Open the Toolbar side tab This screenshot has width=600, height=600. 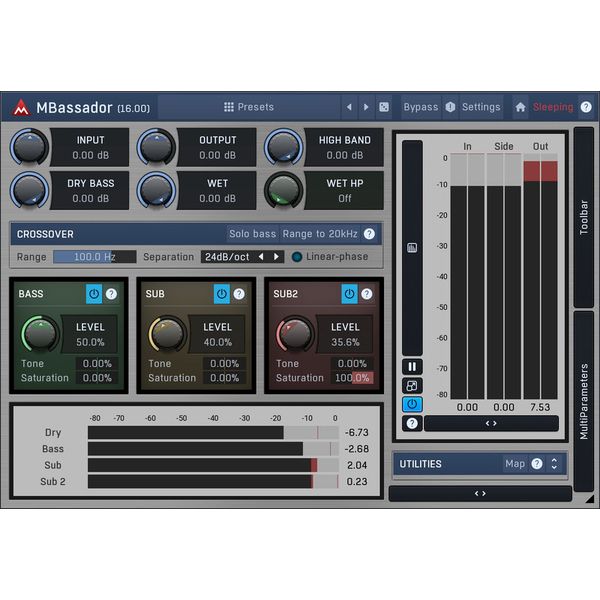click(x=584, y=217)
